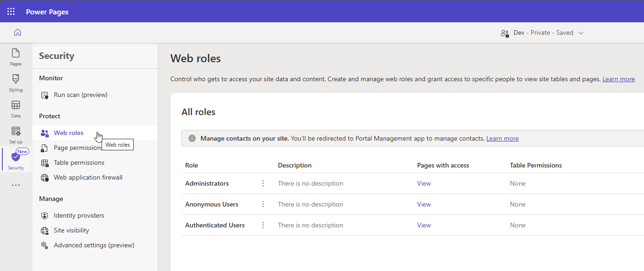644x271 pixels.
Task: Click the Identity providers shield icon
Action: 45,216
